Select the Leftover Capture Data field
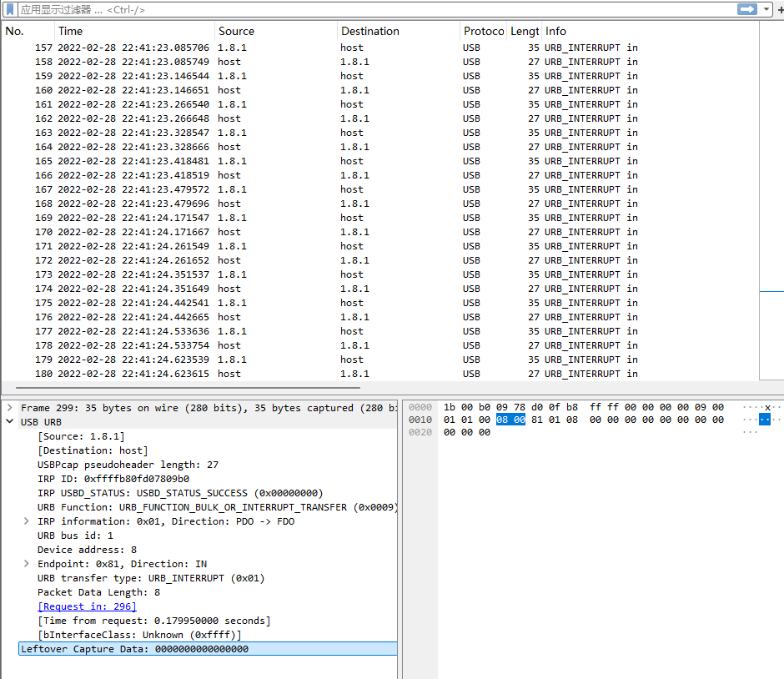The image size is (784, 679). (134, 649)
